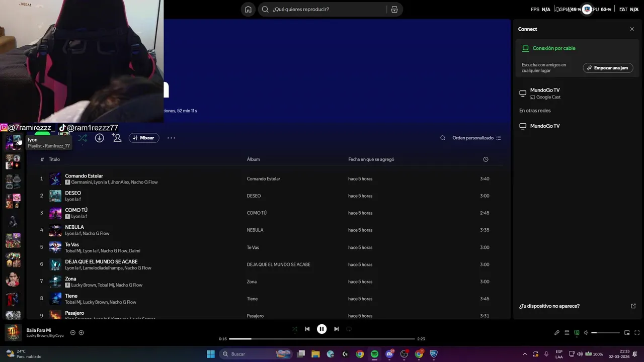This screenshot has width=644, height=362.
Task: Pause playback with the center button
Action: click(321, 329)
